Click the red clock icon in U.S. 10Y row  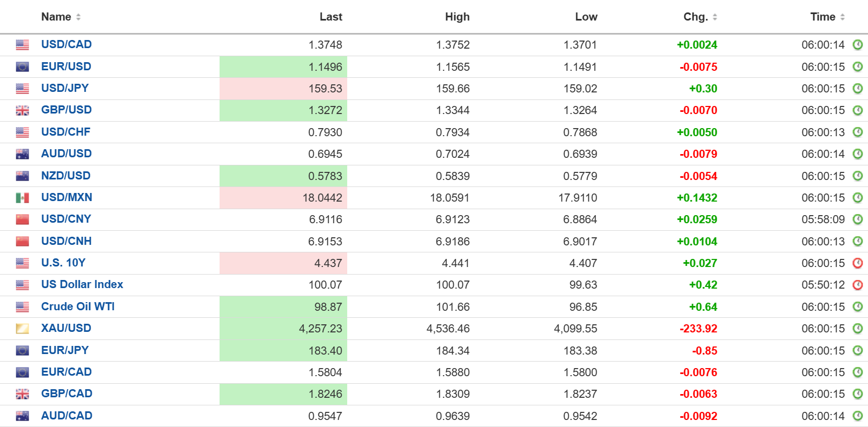pos(857,263)
